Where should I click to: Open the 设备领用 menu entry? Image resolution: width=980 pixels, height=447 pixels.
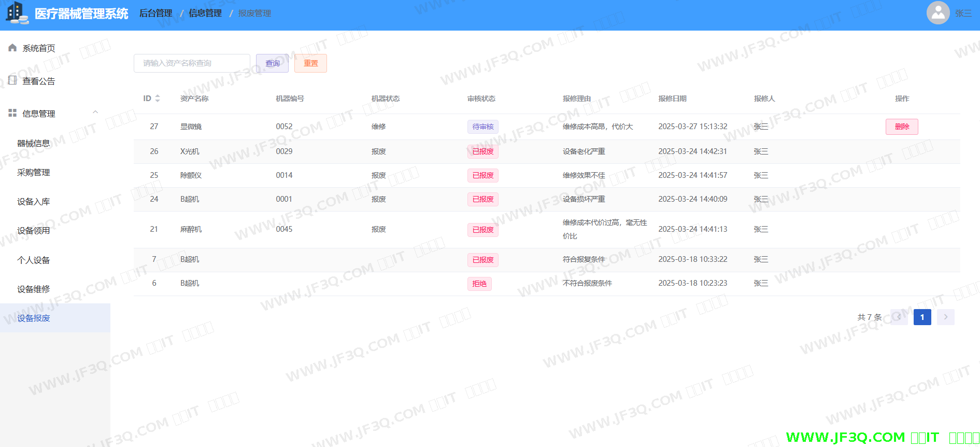pyautogui.click(x=34, y=230)
